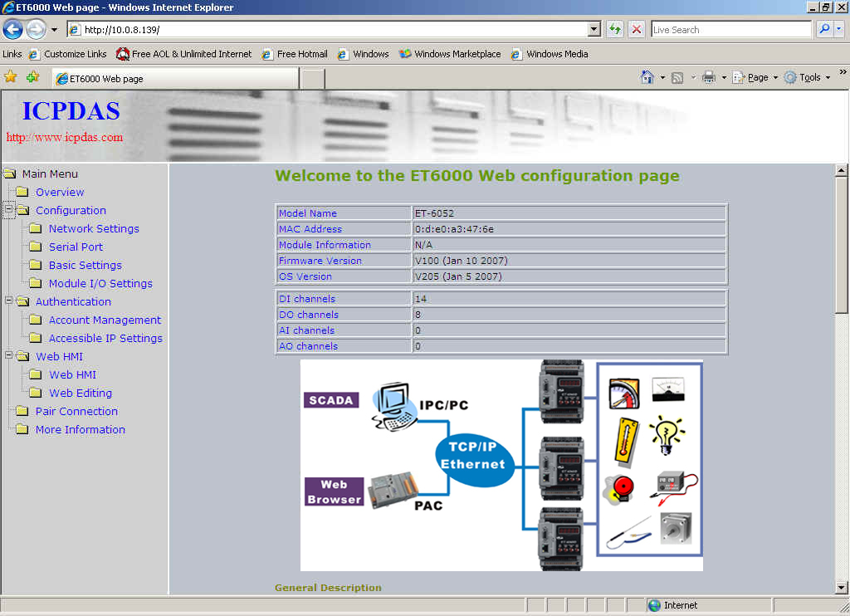Click the Live Search magnifier icon
850x616 pixels.
(824, 29)
